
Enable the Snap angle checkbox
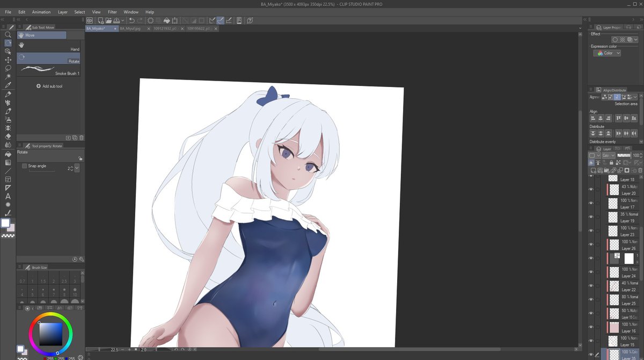(24, 166)
